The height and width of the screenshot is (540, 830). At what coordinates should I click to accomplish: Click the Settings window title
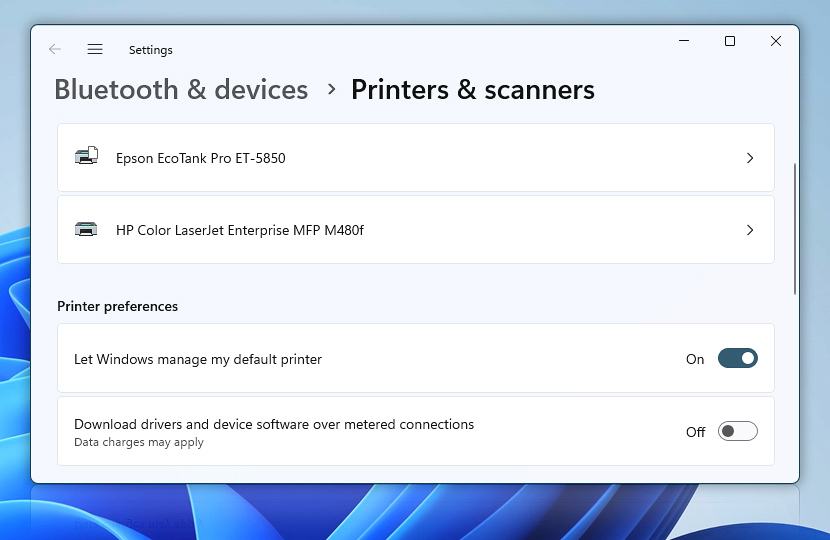tap(150, 50)
